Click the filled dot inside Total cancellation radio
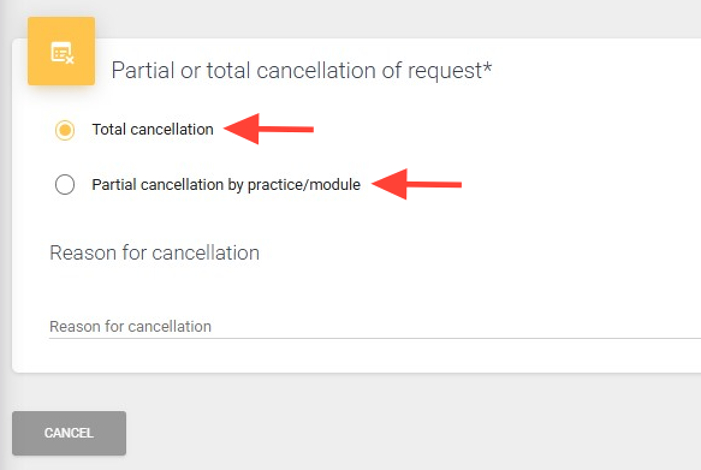This screenshot has width=701, height=470. (65, 130)
